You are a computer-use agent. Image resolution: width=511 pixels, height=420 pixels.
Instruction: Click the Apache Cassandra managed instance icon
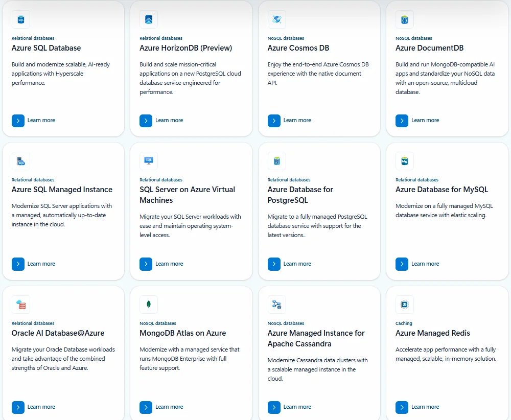pos(276,305)
